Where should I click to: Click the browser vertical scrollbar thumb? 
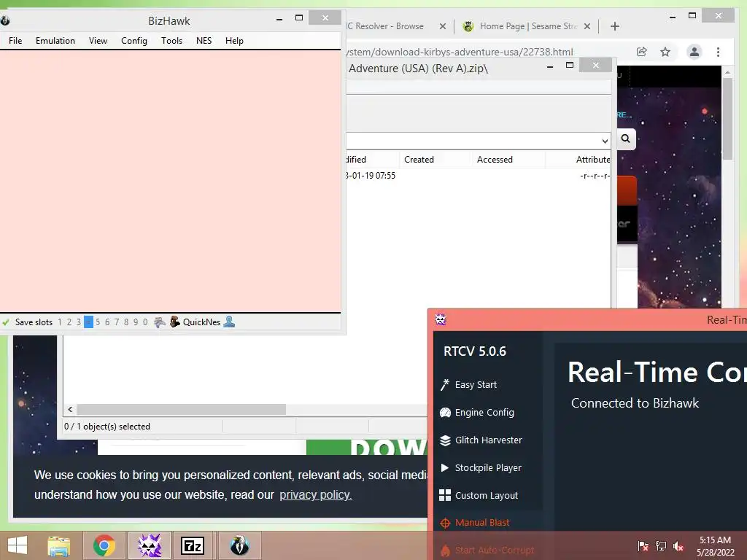[727, 119]
